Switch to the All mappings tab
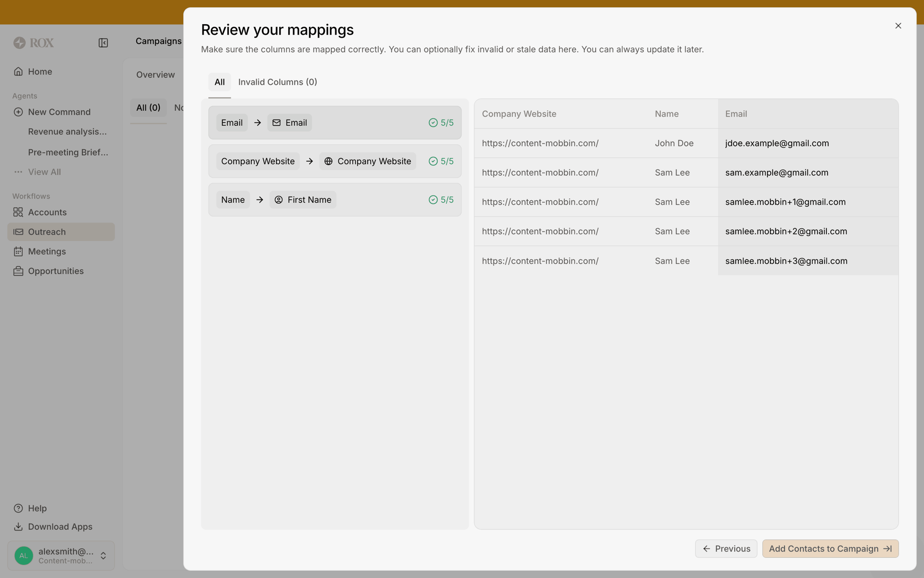Screen dimensions: 924x578 point(219,82)
